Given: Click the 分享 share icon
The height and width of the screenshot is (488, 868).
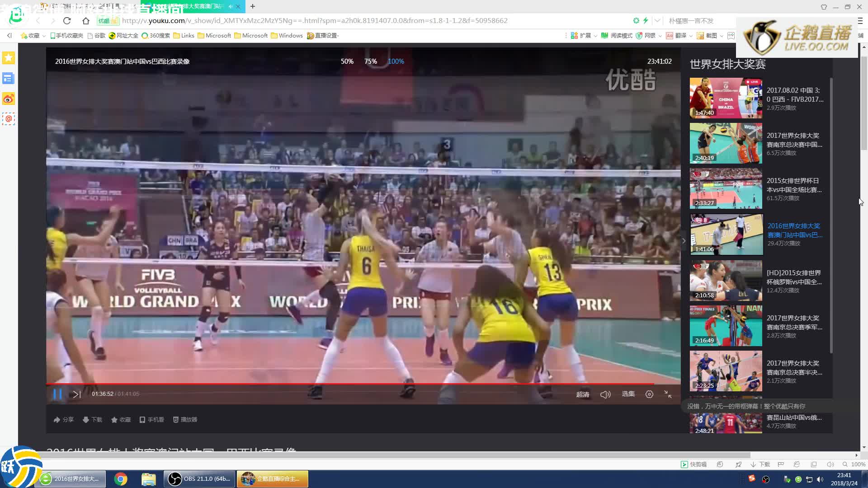Looking at the screenshot, I should [x=63, y=420].
